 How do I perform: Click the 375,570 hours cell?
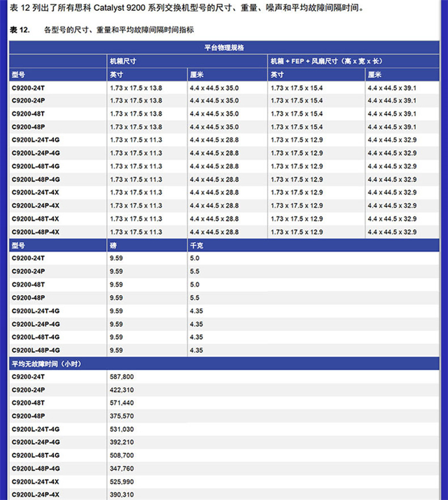point(122,416)
